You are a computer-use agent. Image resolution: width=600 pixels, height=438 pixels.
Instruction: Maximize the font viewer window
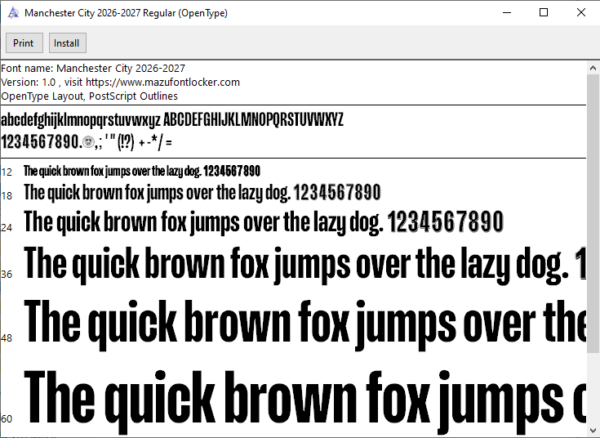[543, 13]
